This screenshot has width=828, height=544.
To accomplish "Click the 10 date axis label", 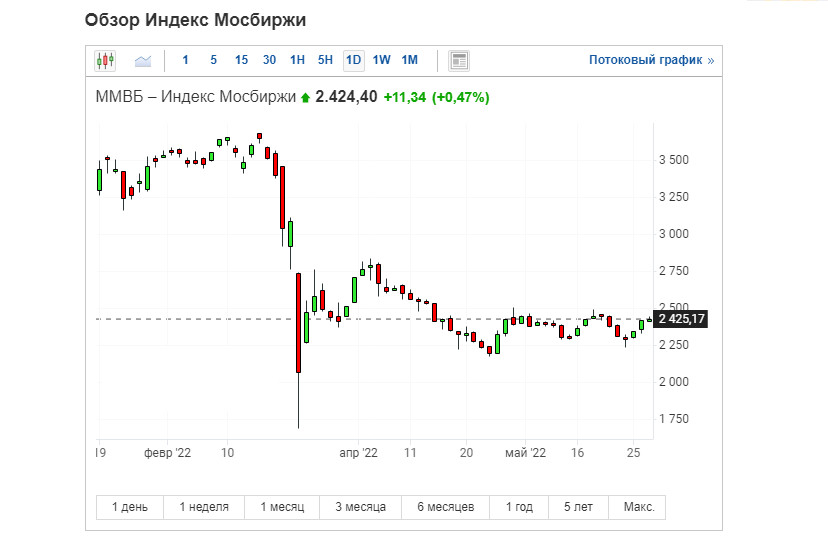I will tap(228, 453).
